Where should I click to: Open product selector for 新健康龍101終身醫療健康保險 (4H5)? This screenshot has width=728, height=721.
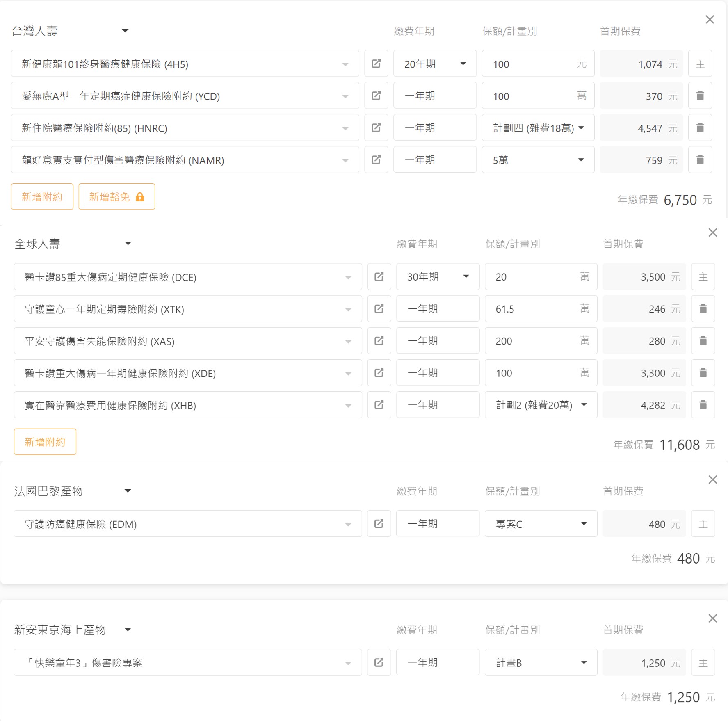tap(185, 64)
